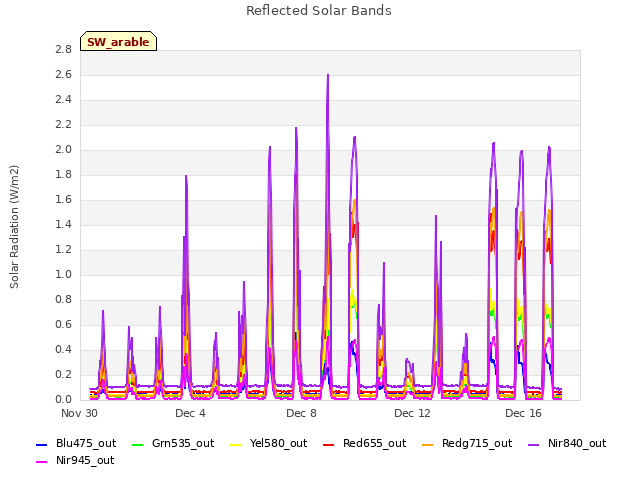Image resolution: width=640 pixels, height=480 pixels.
Task: Click the 1.6 y-axis tick label
Action: pos(64,200)
